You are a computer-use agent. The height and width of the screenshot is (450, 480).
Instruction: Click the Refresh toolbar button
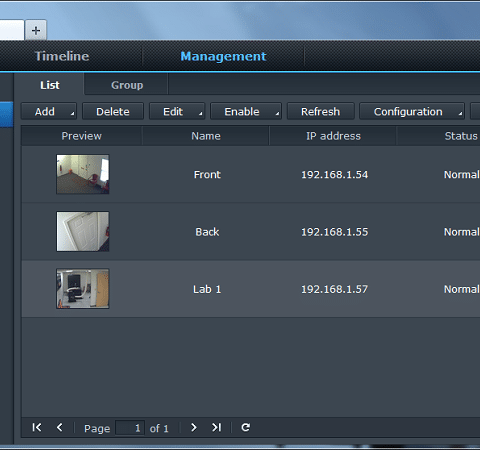pos(321,111)
